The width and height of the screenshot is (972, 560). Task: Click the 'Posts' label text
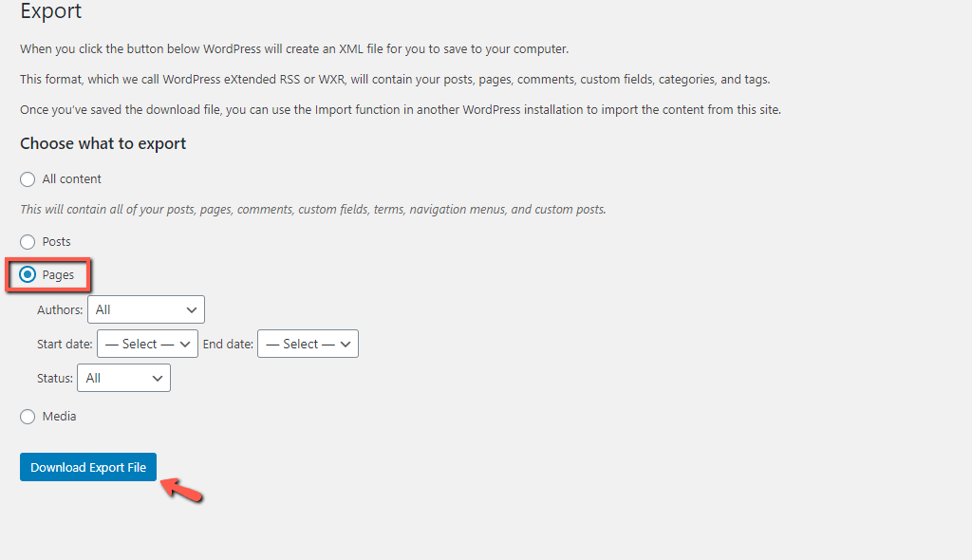click(x=56, y=242)
